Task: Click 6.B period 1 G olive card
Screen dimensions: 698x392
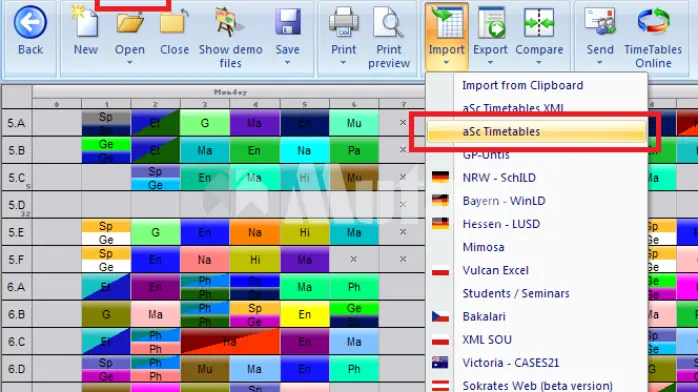Action: coord(106,314)
